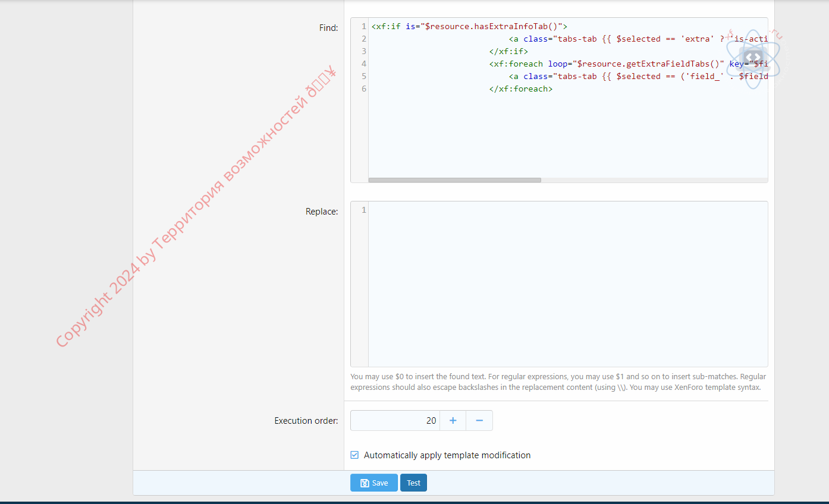Click the Replace: label

[322, 212]
